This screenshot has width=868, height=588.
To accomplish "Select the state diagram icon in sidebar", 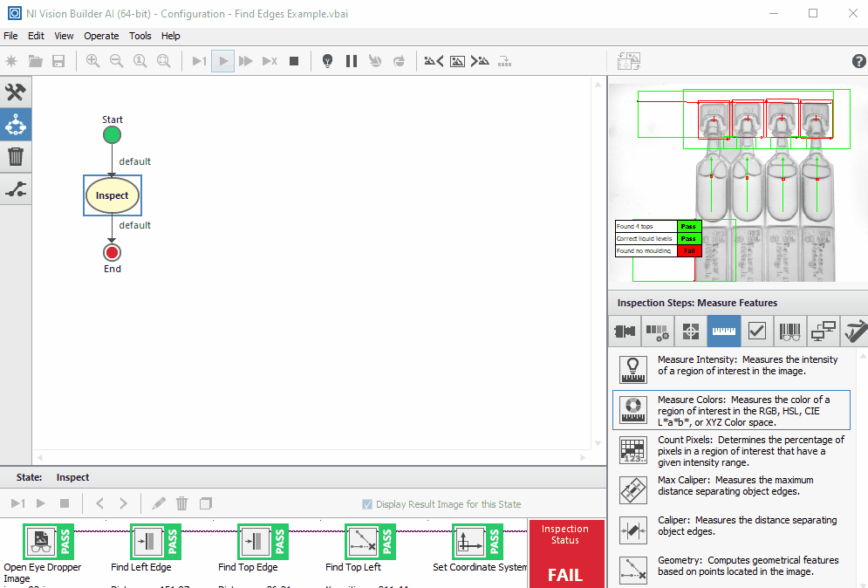I will [x=16, y=125].
